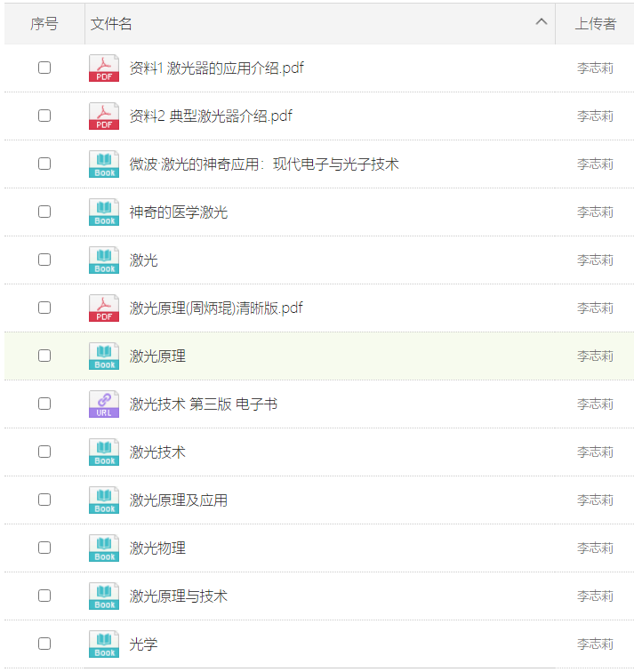Image resolution: width=634 pixels, height=672 pixels.
Task: Select the checkbox for 激光技术 第三版 电子书
Action: (x=44, y=404)
